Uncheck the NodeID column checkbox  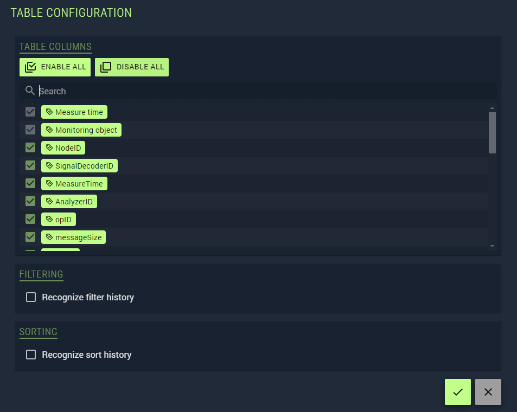(30, 148)
